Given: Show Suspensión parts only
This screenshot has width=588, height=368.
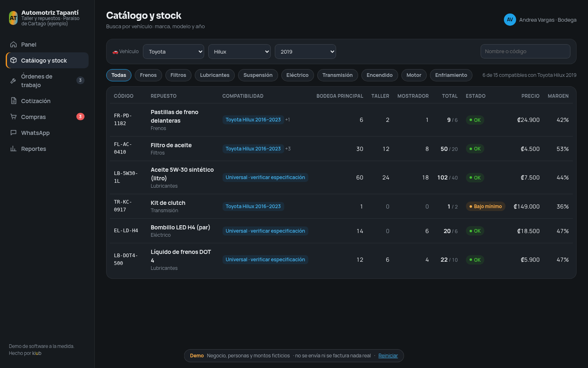Looking at the screenshot, I should 258,75.
